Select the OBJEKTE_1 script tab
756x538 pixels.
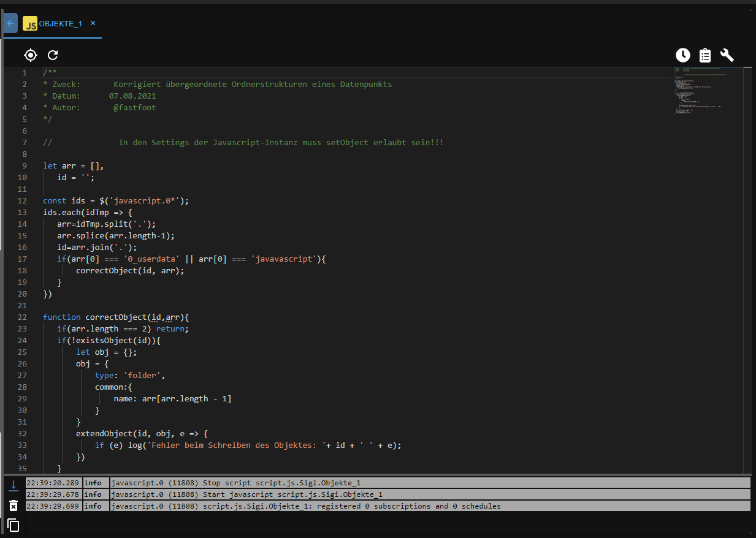(60, 23)
